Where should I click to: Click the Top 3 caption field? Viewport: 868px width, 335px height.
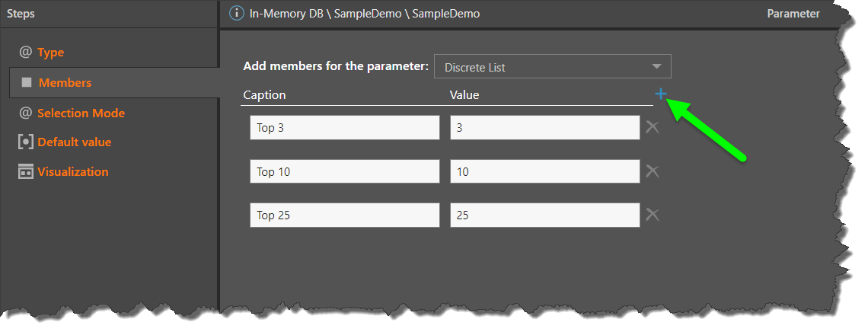click(x=344, y=128)
